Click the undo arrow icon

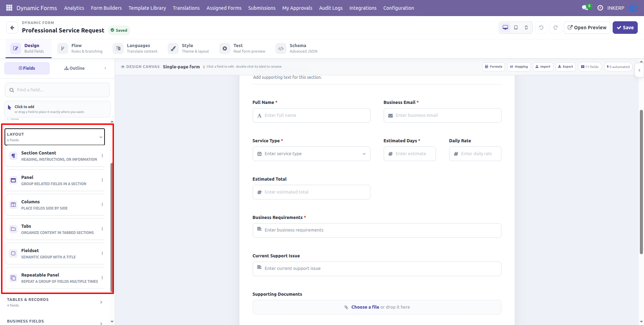[541, 28]
